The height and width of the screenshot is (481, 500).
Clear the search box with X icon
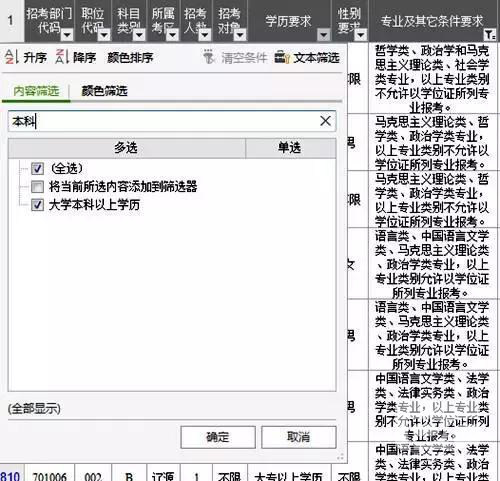click(x=325, y=121)
